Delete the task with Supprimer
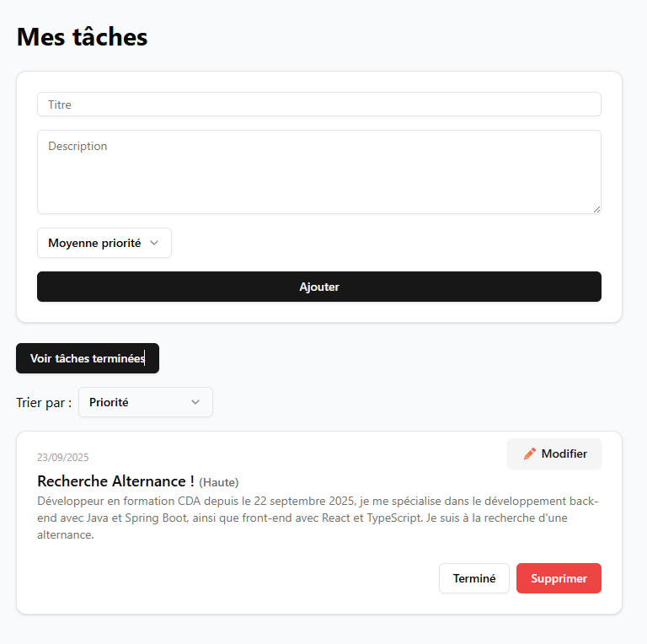 [x=559, y=578]
